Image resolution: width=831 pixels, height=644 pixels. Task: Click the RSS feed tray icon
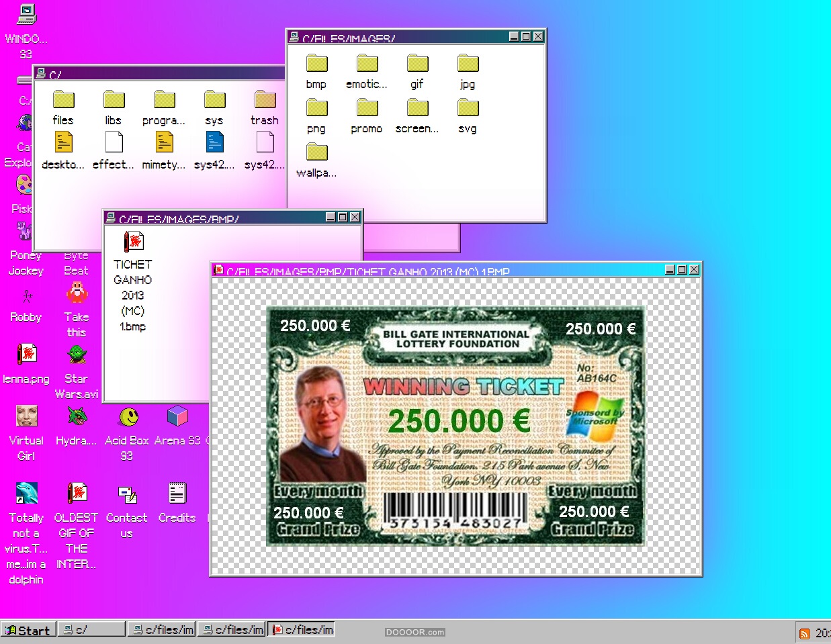pyautogui.click(x=804, y=633)
